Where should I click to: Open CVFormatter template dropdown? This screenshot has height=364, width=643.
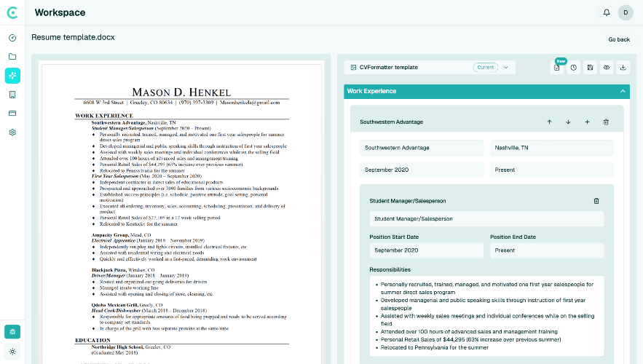coord(430,68)
